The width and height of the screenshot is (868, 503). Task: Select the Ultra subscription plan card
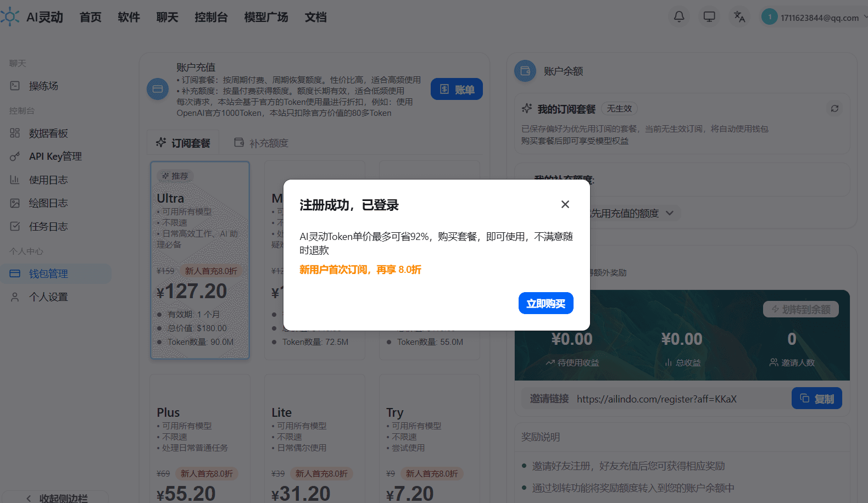coord(200,260)
